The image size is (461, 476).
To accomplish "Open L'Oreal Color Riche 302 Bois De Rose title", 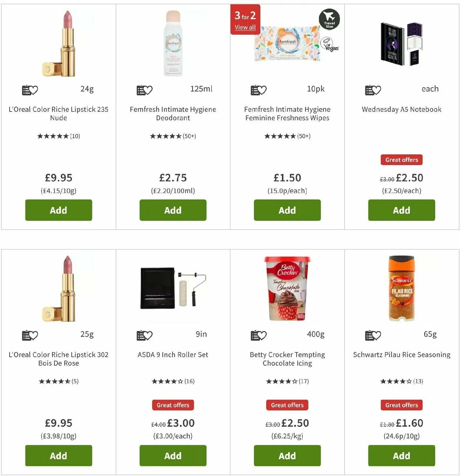I will point(59,359).
